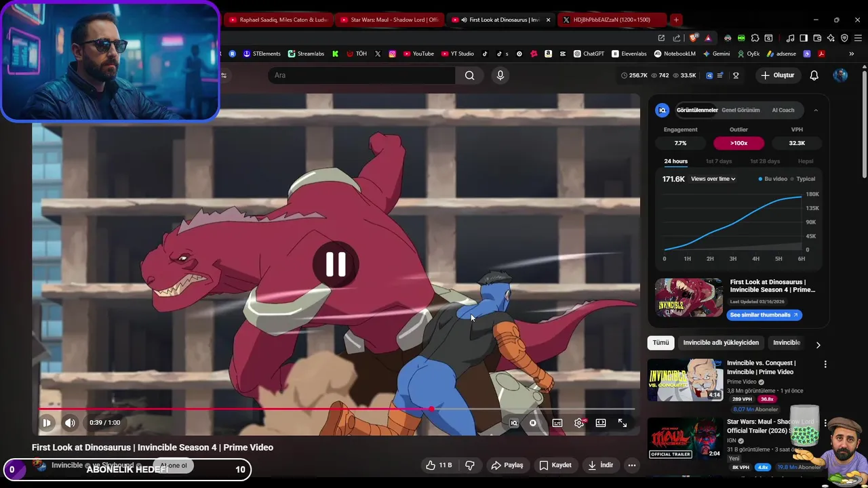Open Brave VPN shield toolbar icon
The image size is (868, 488).
[x=844, y=38]
